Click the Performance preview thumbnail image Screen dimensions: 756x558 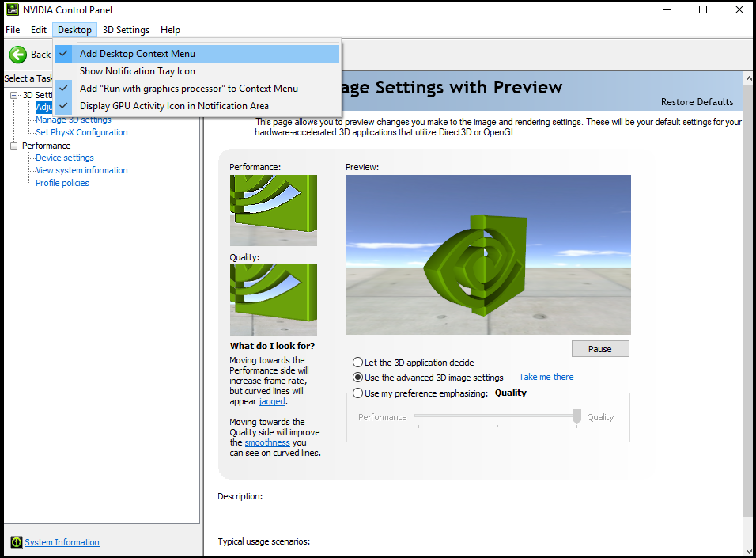[x=273, y=211]
